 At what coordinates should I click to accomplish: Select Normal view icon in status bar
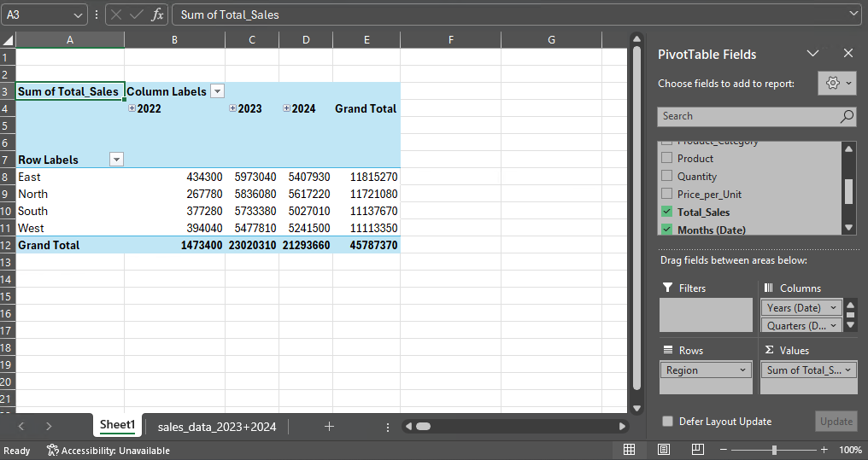(629, 450)
